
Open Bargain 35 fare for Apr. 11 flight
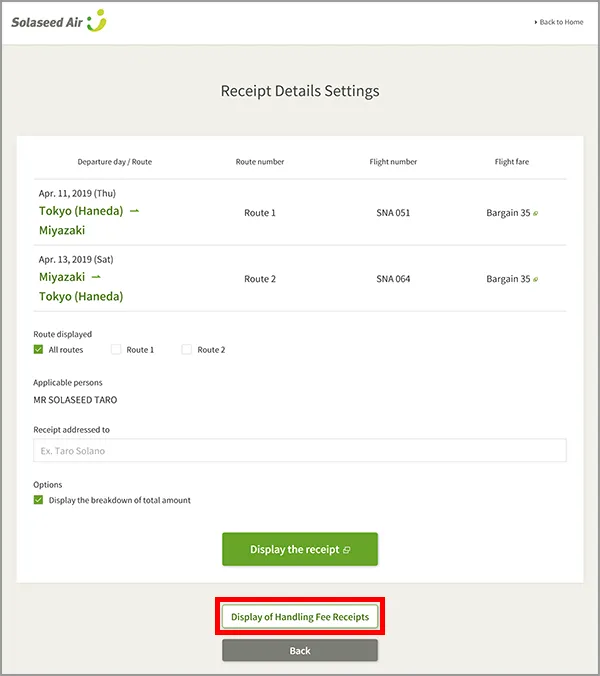click(x=508, y=213)
